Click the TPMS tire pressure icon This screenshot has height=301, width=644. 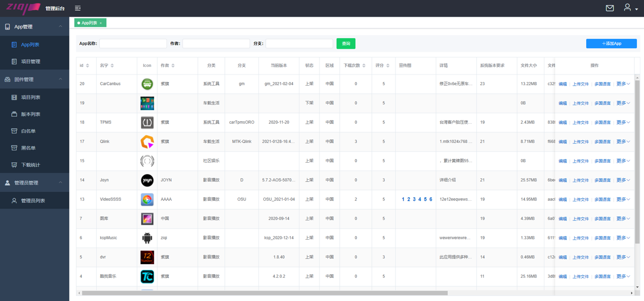(147, 122)
